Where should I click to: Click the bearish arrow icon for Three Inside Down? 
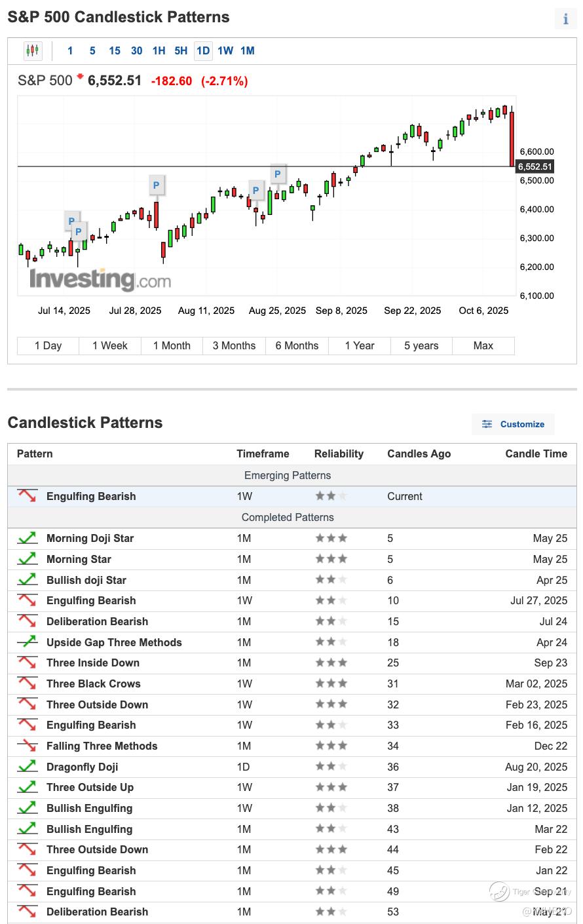pyautogui.click(x=27, y=663)
